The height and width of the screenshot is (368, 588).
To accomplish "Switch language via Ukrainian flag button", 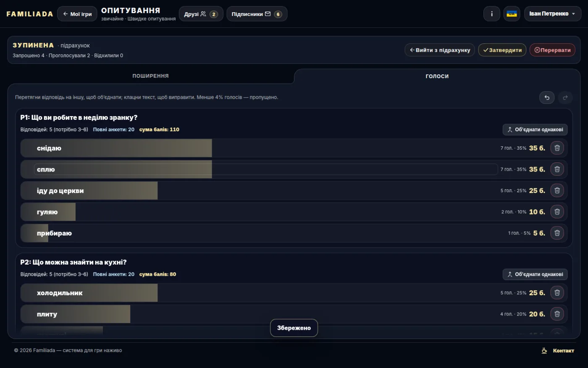I will click(512, 14).
